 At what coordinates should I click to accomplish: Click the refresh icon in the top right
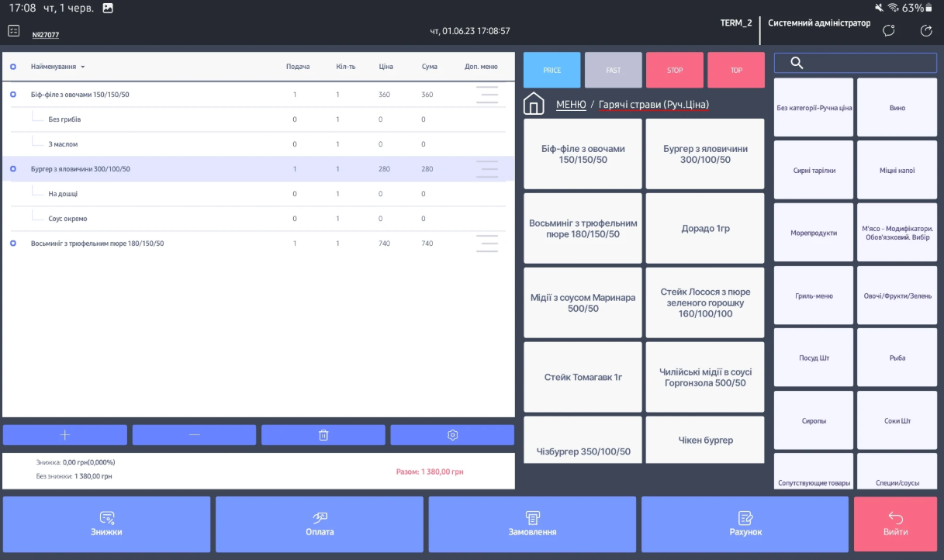coord(925,30)
